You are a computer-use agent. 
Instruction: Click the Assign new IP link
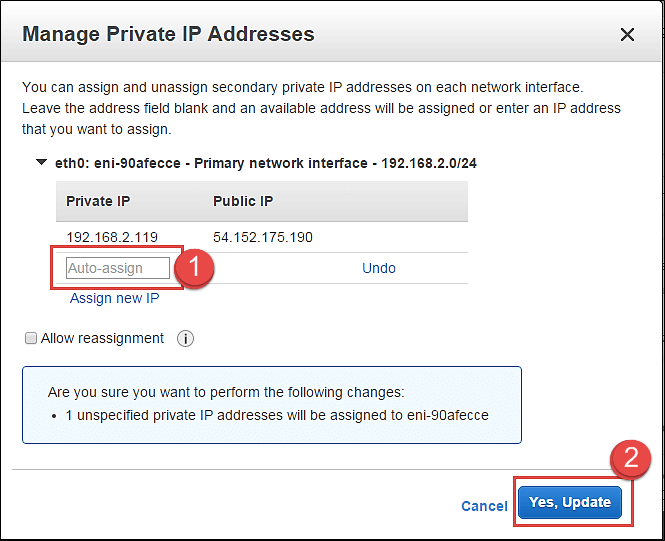pos(114,298)
